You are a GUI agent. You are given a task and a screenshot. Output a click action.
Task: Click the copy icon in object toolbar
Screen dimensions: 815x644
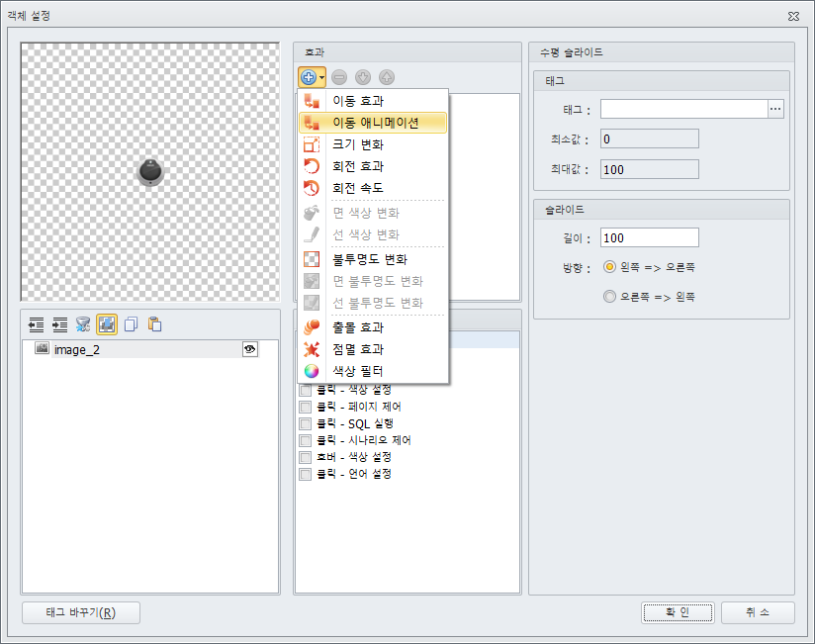131,323
